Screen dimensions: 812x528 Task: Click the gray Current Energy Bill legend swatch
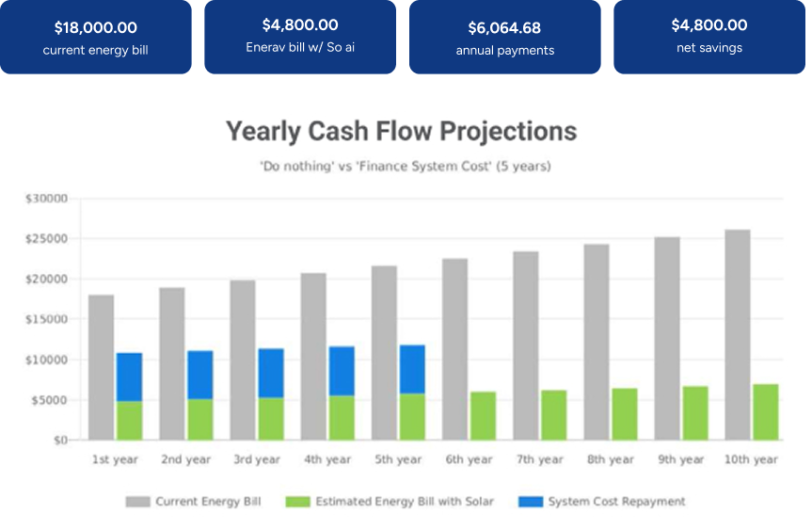tap(137, 502)
